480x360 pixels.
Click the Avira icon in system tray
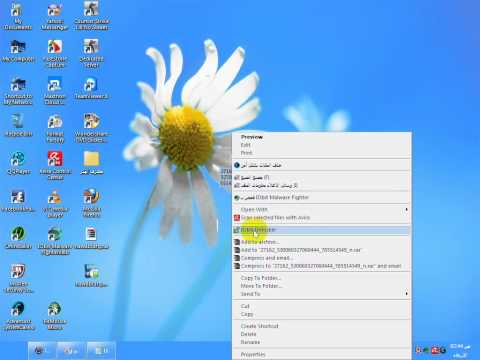click(x=435, y=350)
